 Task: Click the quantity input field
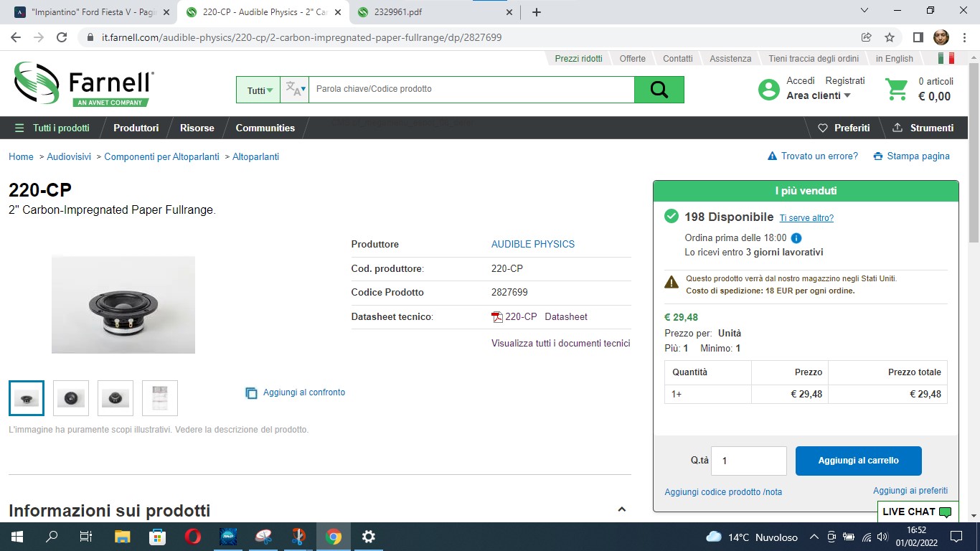[x=749, y=461]
